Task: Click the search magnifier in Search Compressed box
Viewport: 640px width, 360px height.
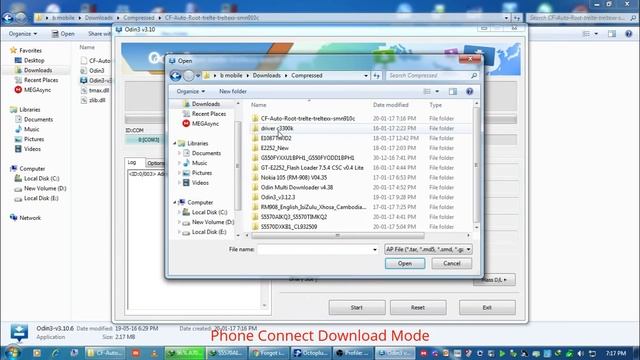Action: (x=474, y=76)
